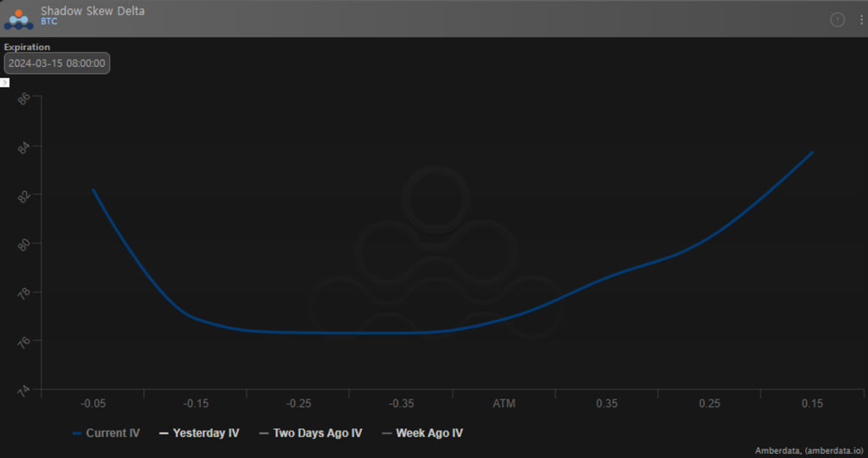Viewport: 868px width, 458px height.
Task: Click the Amberdata logo in the header
Action: [19, 18]
